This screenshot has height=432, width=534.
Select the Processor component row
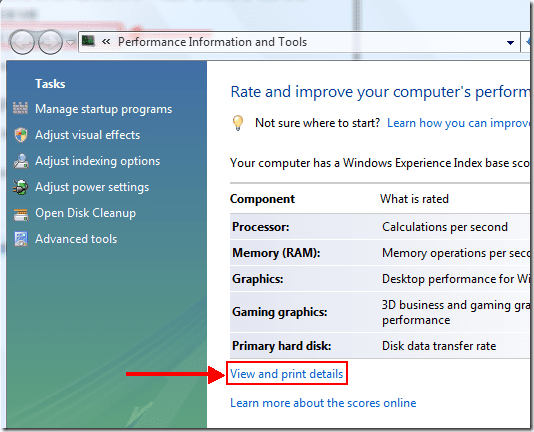click(380, 227)
